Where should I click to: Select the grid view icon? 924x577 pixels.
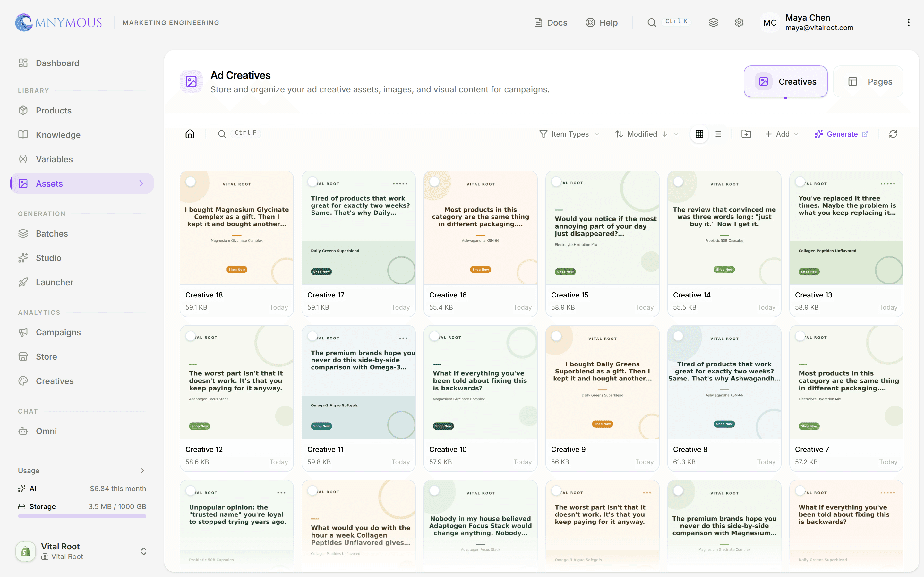(699, 134)
